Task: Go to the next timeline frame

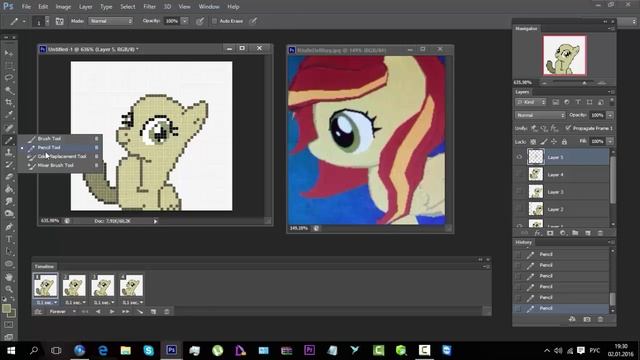Action: 126,312
